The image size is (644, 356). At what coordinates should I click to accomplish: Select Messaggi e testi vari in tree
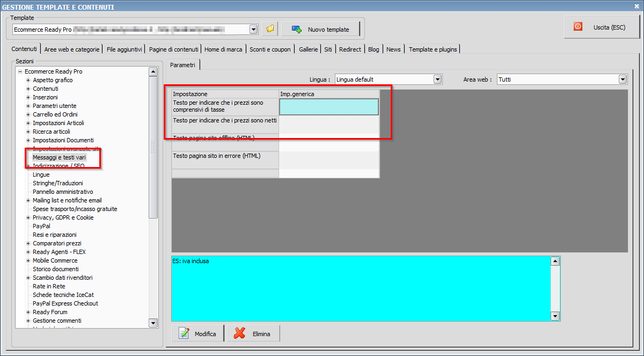click(59, 157)
